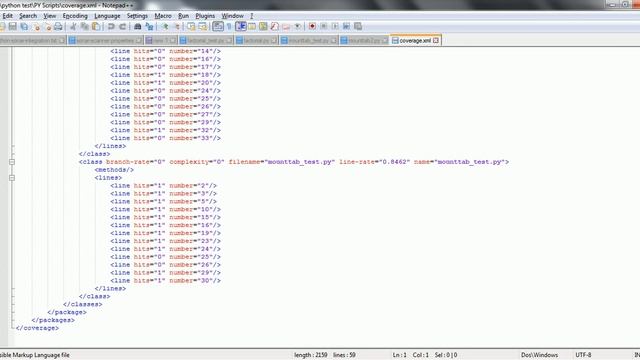Close the coverage.xml tab
Viewport: 640px width, 360px height.
[436, 40]
